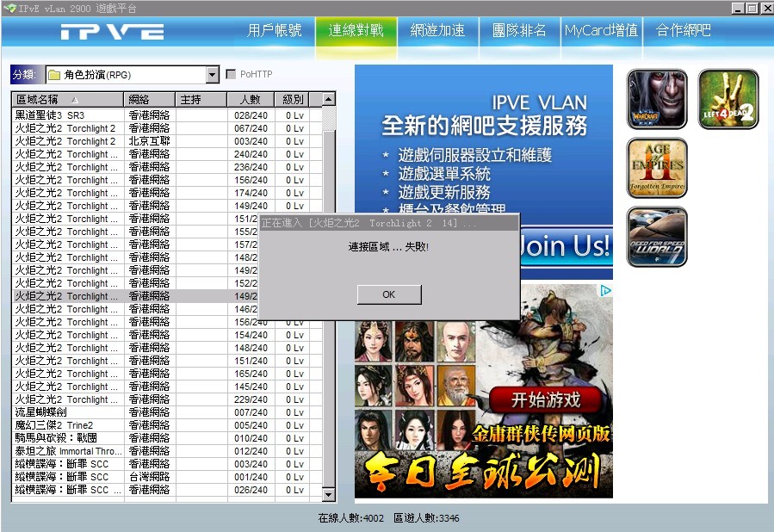Launch the Warcraft game icon

[x=657, y=99]
